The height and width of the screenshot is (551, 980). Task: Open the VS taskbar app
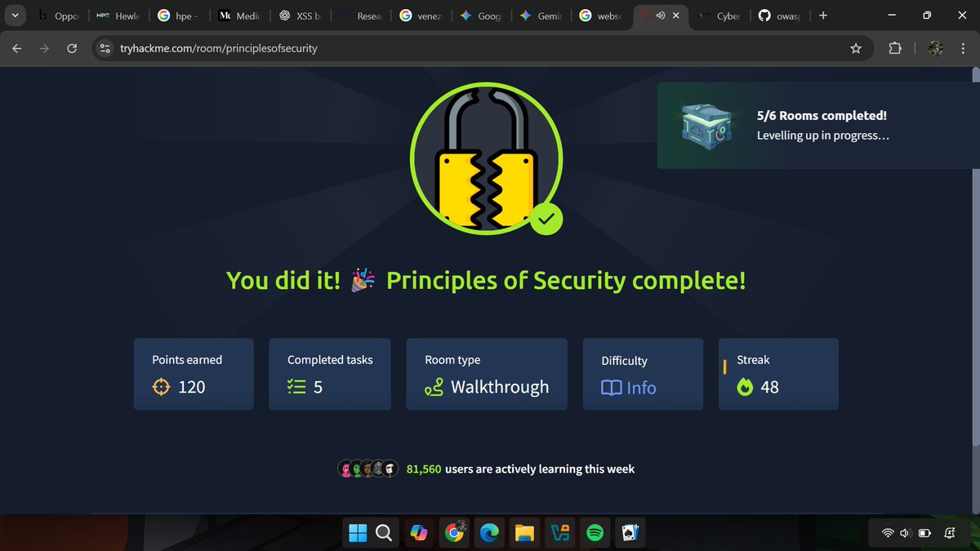(x=559, y=533)
